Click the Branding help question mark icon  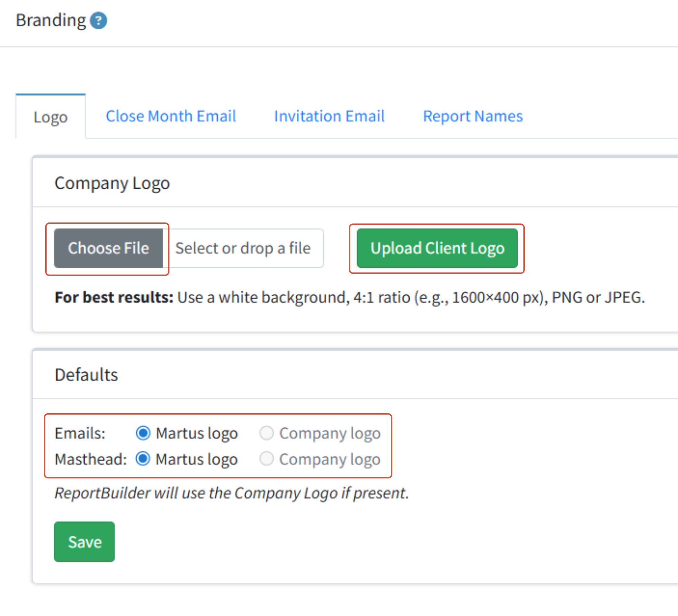coord(98,21)
